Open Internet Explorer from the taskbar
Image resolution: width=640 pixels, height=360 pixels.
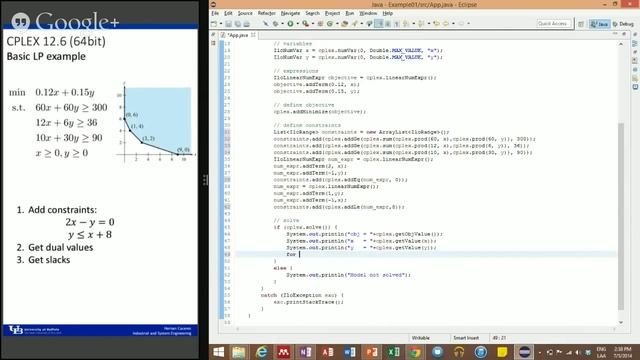tap(261, 352)
